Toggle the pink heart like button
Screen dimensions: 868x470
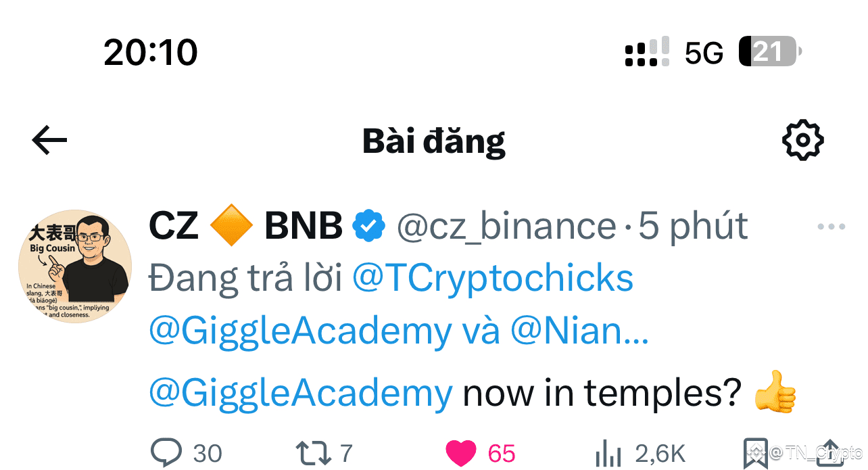(460, 452)
